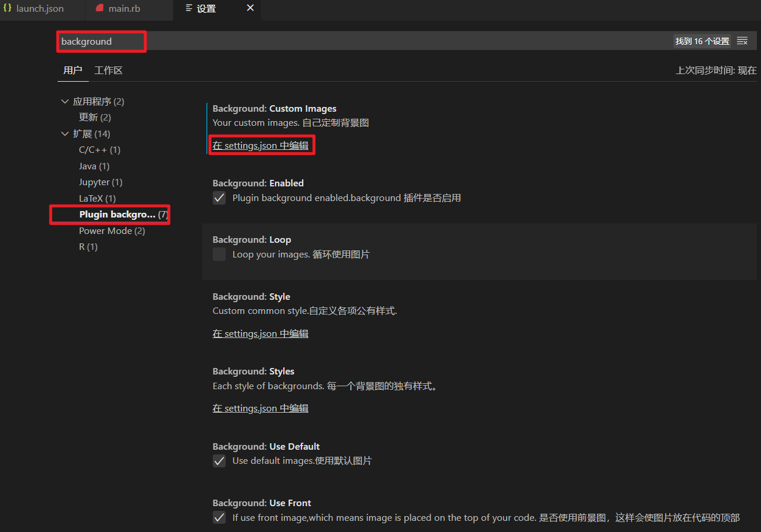Viewport: 761px width, 532px height.
Task: Click the Background: Use Front heading
Action: [262, 503]
